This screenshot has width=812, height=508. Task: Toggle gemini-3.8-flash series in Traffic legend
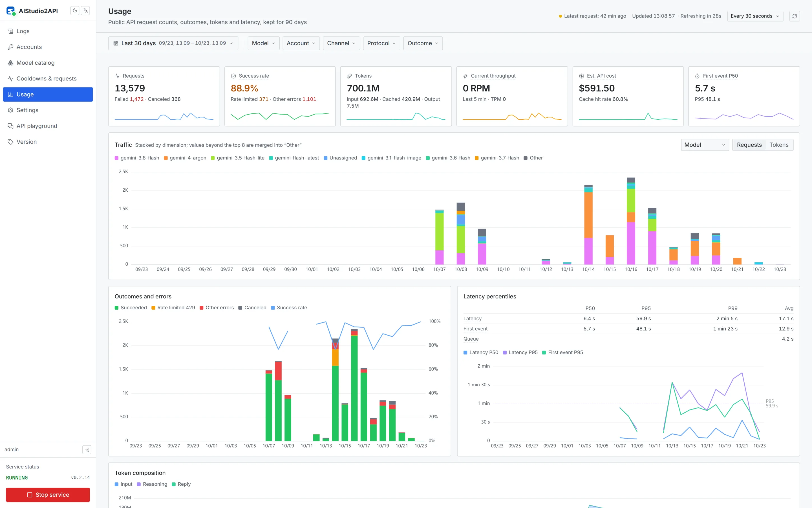pyautogui.click(x=137, y=158)
